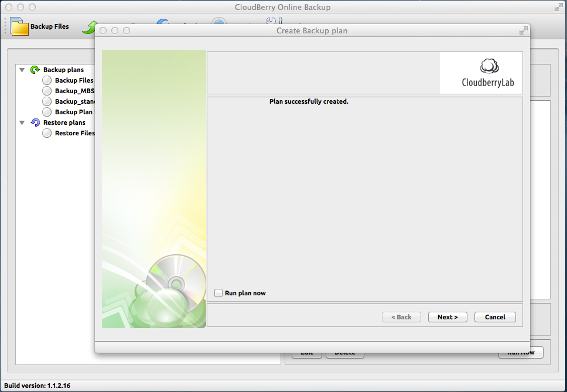Select the Backup_MBS plan in the tree
This screenshot has height=392, width=567.
(74, 91)
